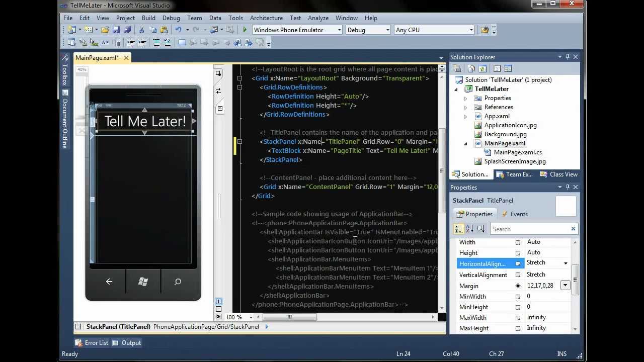Switch to the Class View tab
Viewport: 644px width, 362px height.
(x=558, y=174)
